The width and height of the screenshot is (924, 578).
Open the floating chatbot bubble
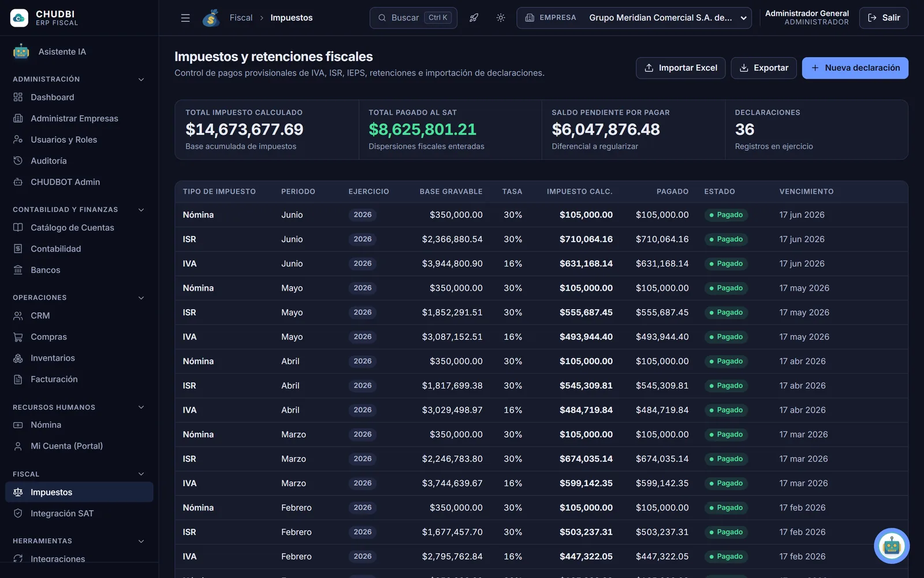pyautogui.click(x=892, y=546)
